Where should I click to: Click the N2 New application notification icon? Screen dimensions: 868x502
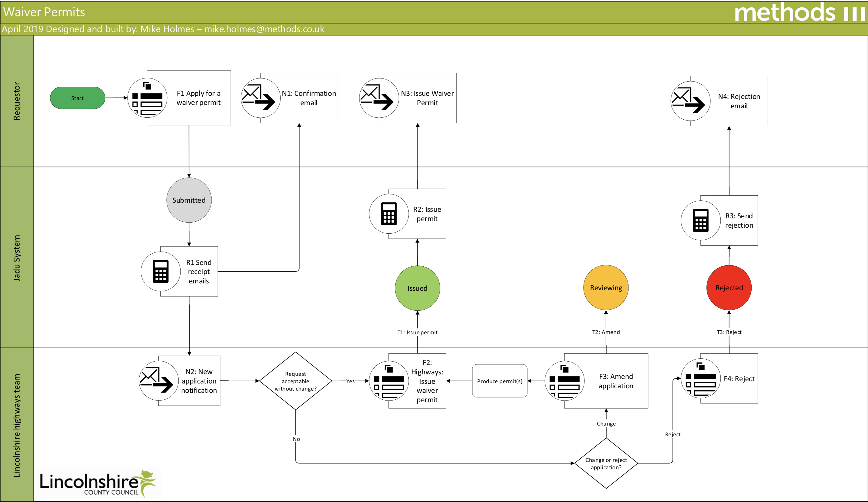158,380
